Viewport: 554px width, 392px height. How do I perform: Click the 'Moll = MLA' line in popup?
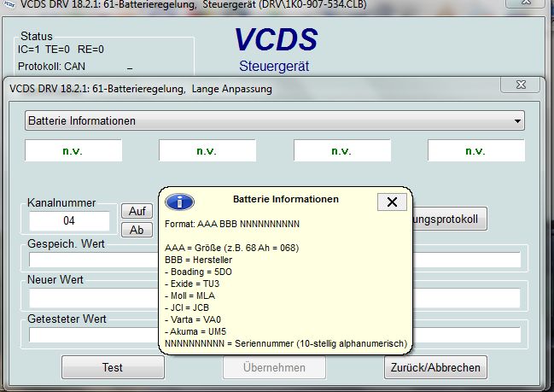(190, 295)
